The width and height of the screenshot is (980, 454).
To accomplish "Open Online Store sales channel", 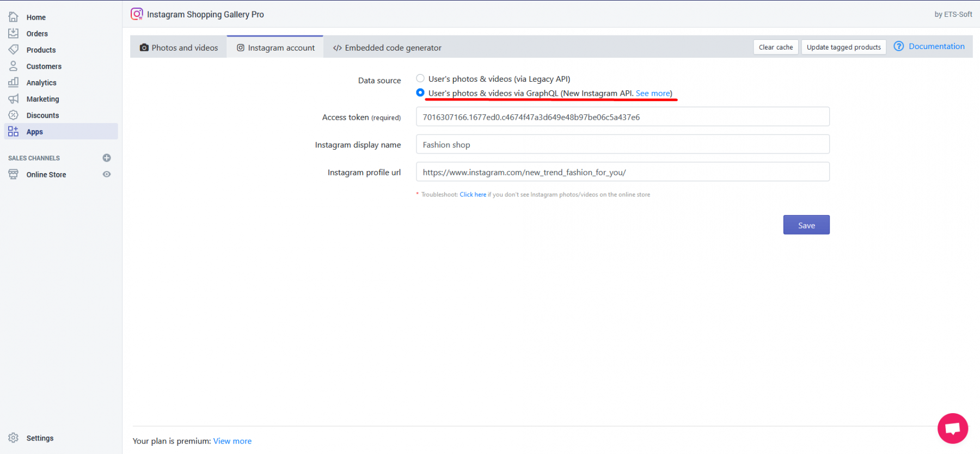I will pyautogui.click(x=46, y=175).
